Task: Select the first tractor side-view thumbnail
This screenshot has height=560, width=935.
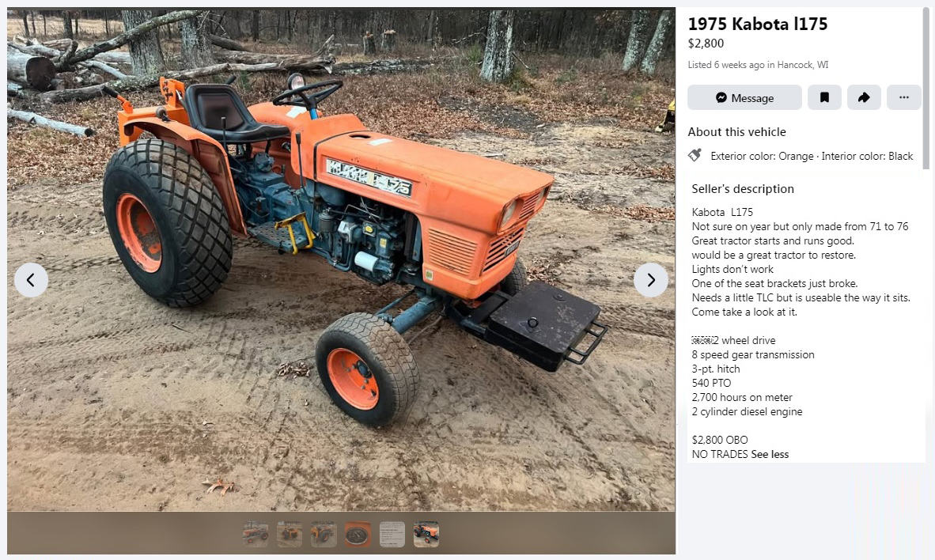Action: 256,535
